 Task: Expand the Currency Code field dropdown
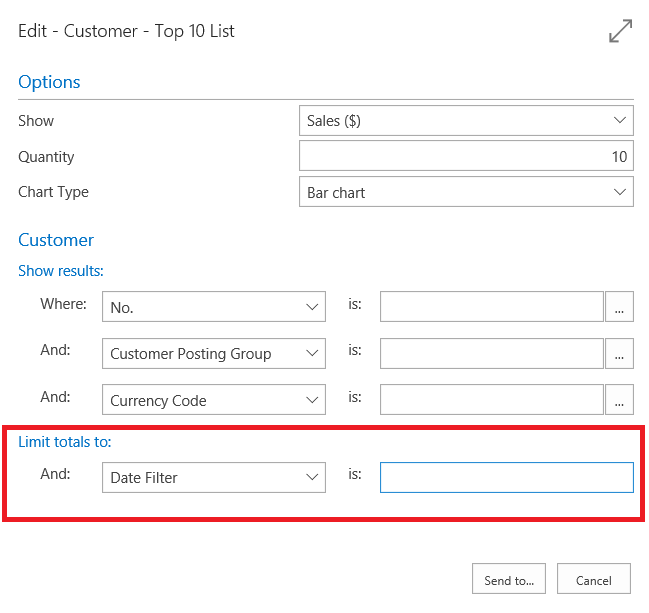(x=214, y=400)
